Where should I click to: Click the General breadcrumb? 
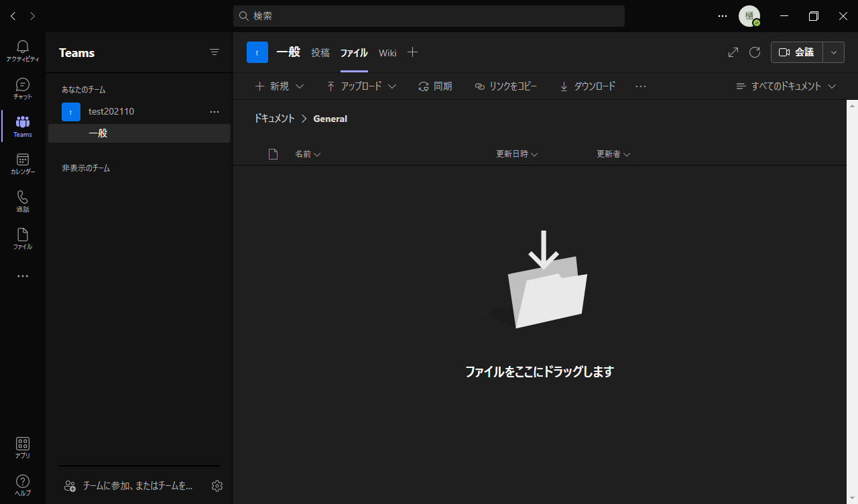pos(330,119)
